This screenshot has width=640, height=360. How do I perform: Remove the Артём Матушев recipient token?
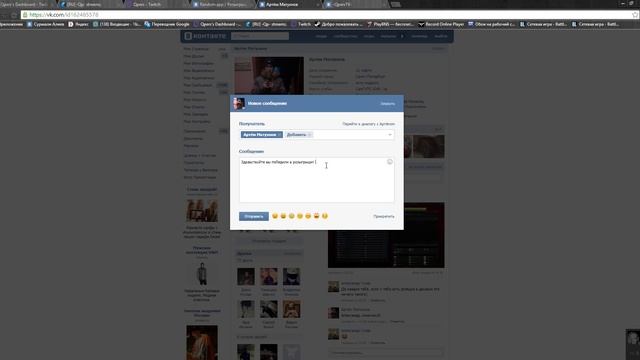click(x=280, y=135)
